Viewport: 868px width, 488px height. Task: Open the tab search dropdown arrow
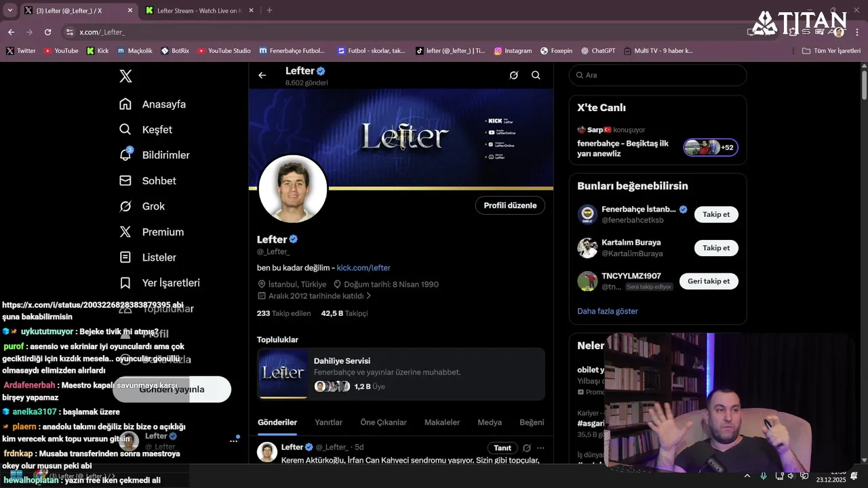point(9,10)
